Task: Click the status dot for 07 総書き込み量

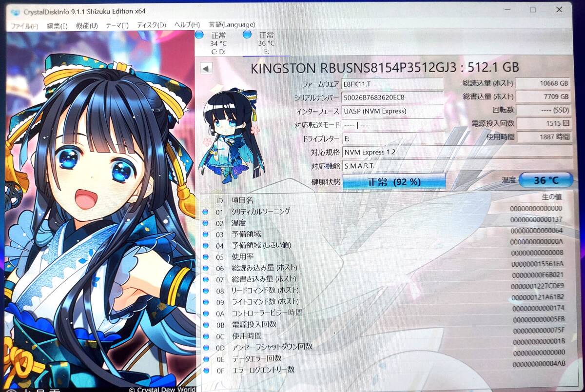Action: 205,280
